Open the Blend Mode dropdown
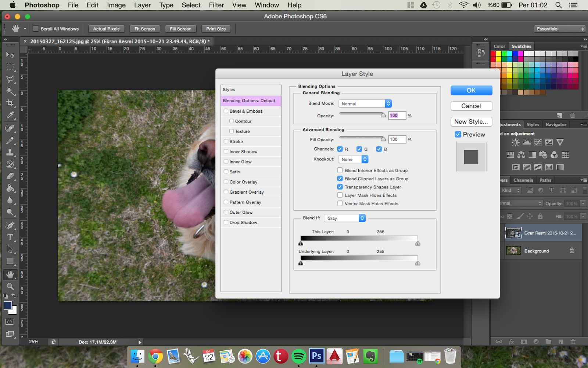The image size is (588, 368). pyautogui.click(x=365, y=104)
